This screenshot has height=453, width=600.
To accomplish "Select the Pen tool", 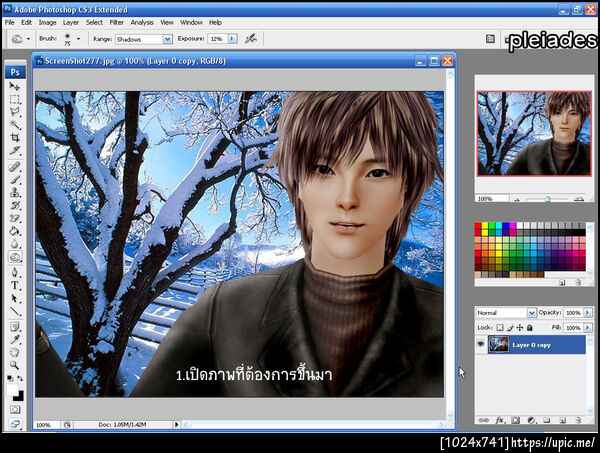I will pos(15,273).
